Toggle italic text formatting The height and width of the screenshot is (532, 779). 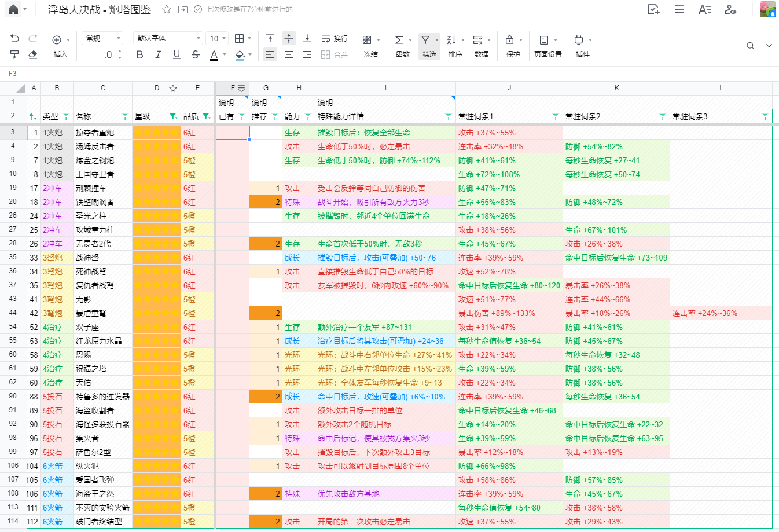point(158,54)
